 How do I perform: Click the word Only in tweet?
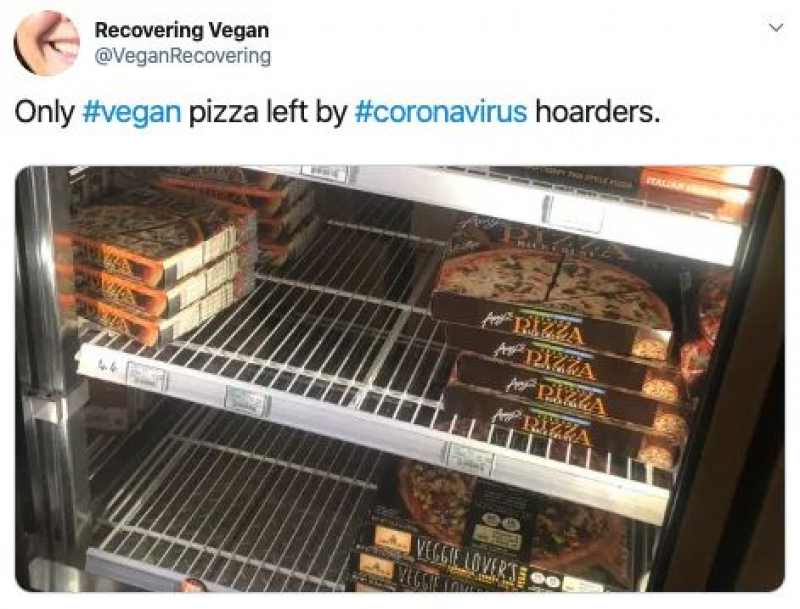point(44,112)
